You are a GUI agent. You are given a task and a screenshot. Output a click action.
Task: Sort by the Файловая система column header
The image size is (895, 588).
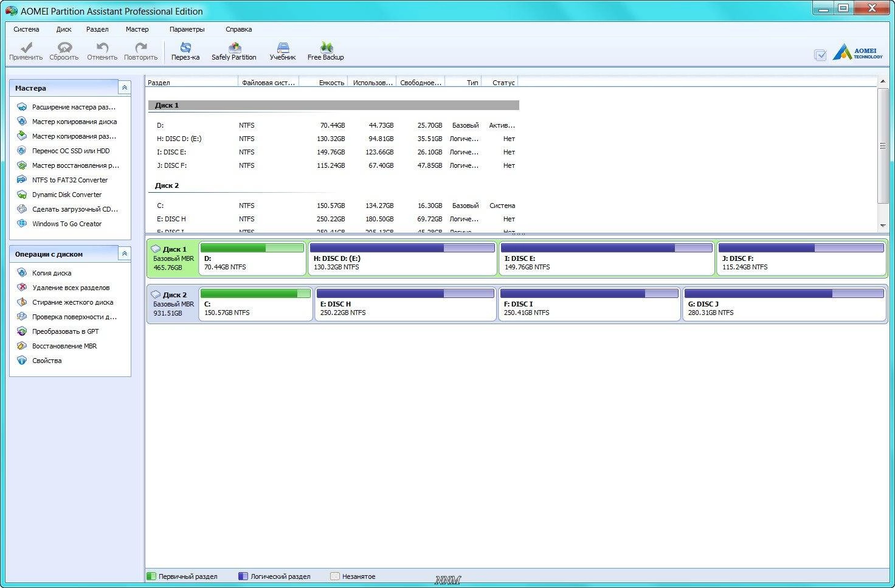[268, 83]
